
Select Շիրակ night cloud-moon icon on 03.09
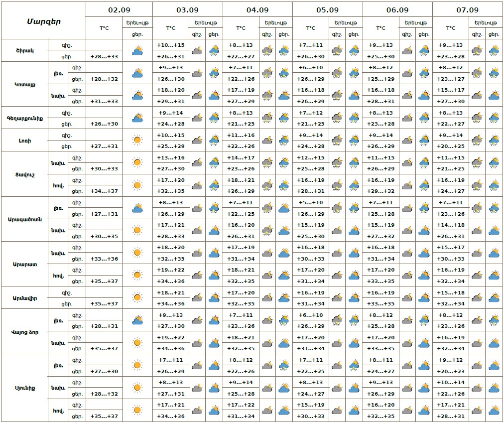197,50
